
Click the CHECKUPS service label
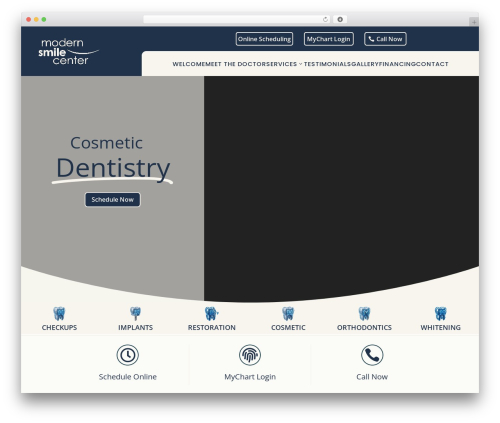59,328
